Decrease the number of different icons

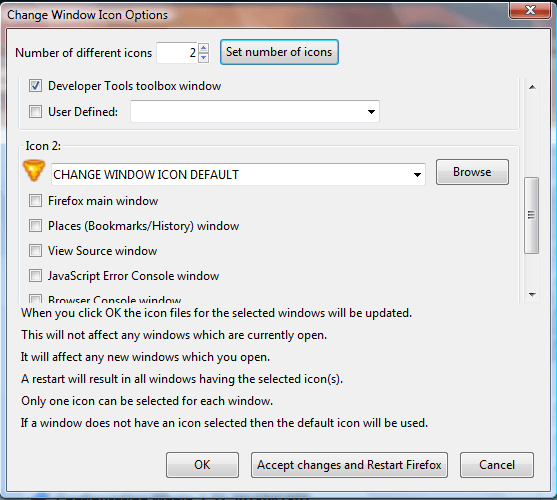pyautogui.click(x=204, y=58)
